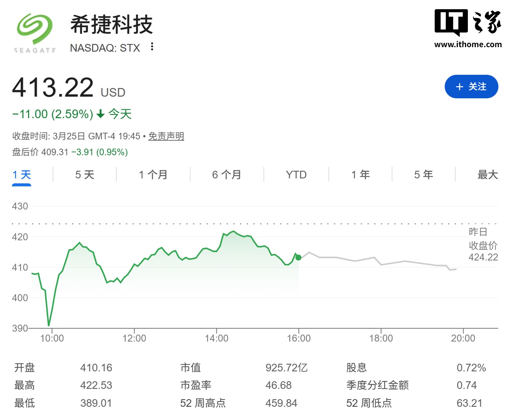Select the green closing-price dot on the chart
The width and height of the screenshot is (510, 420).
[298, 258]
